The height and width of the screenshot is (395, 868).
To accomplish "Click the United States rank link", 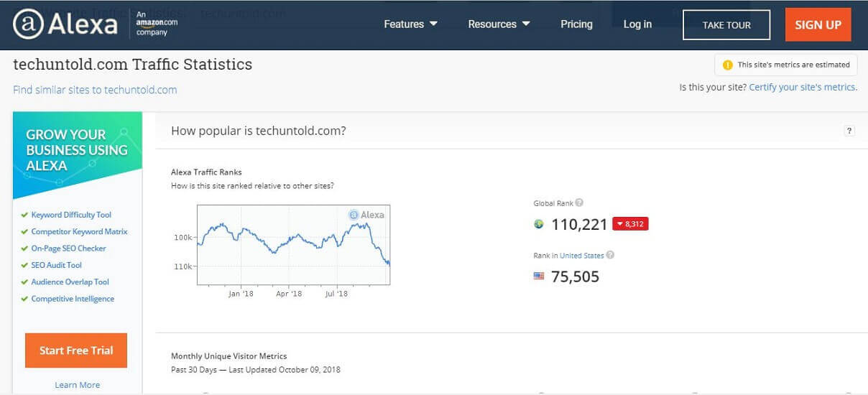I will tap(581, 256).
